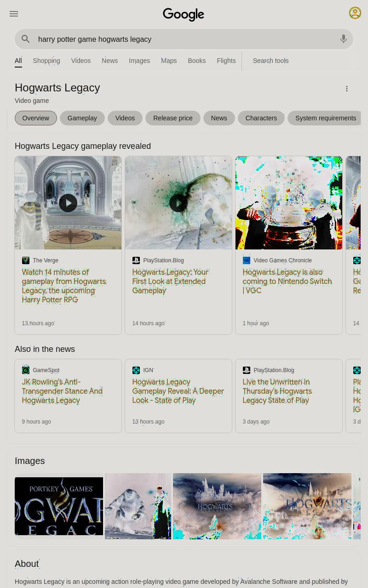Click the '9 hours ago' timestamp
This screenshot has height=588, width=368.
pyautogui.click(x=36, y=422)
